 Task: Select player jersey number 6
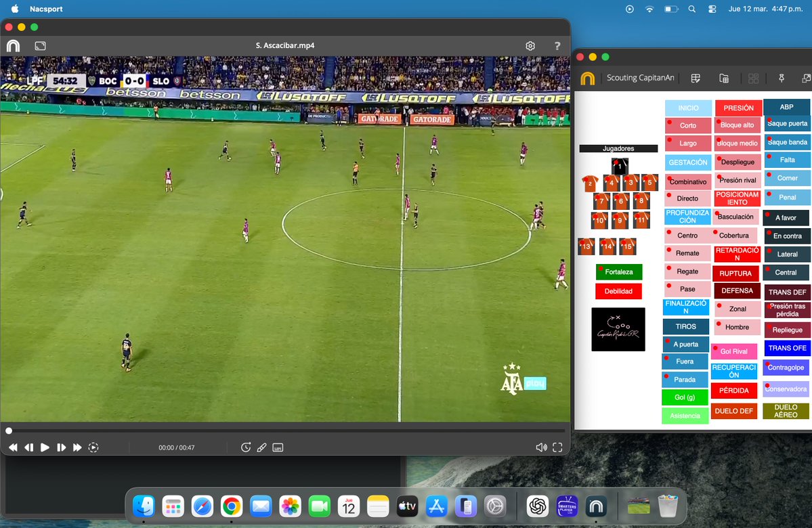(x=621, y=201)
